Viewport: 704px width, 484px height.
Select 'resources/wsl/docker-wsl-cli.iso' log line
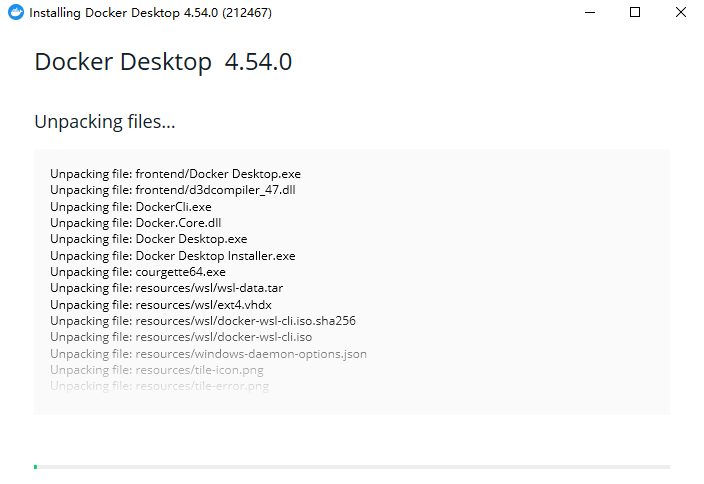coord(181,337)
